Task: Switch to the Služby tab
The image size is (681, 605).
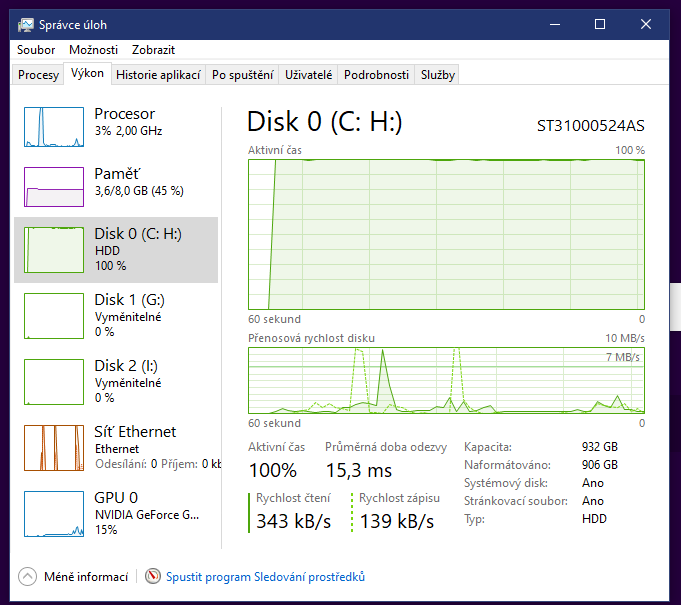Action: click(x=438, y=75)
